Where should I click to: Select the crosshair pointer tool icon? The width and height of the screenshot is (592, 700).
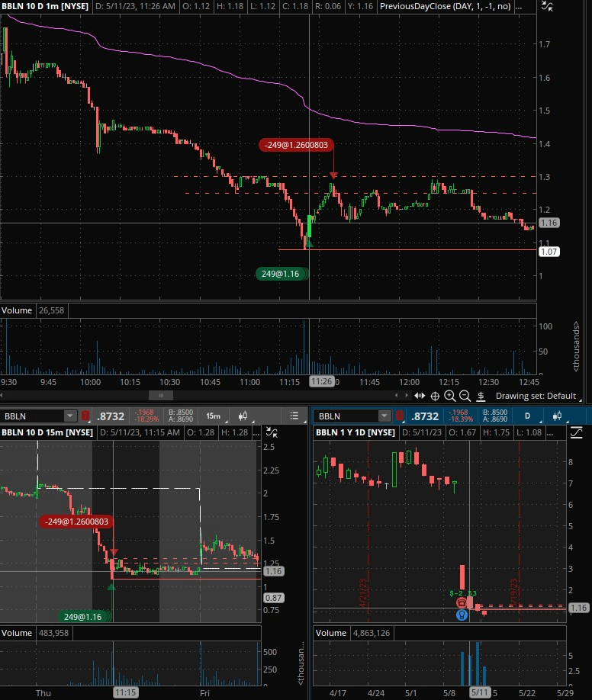435,396
